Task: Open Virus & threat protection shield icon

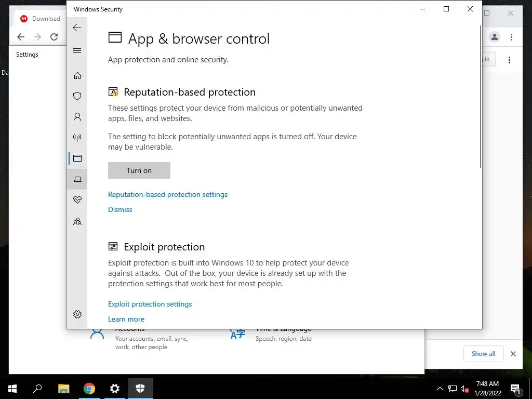Action: pos(77,96)
